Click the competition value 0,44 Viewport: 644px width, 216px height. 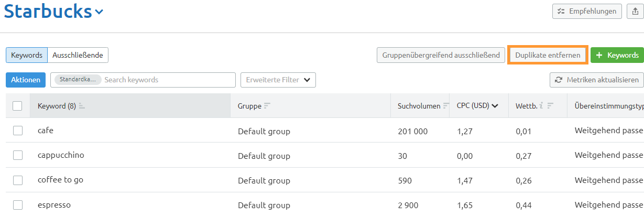pos(523,206)
